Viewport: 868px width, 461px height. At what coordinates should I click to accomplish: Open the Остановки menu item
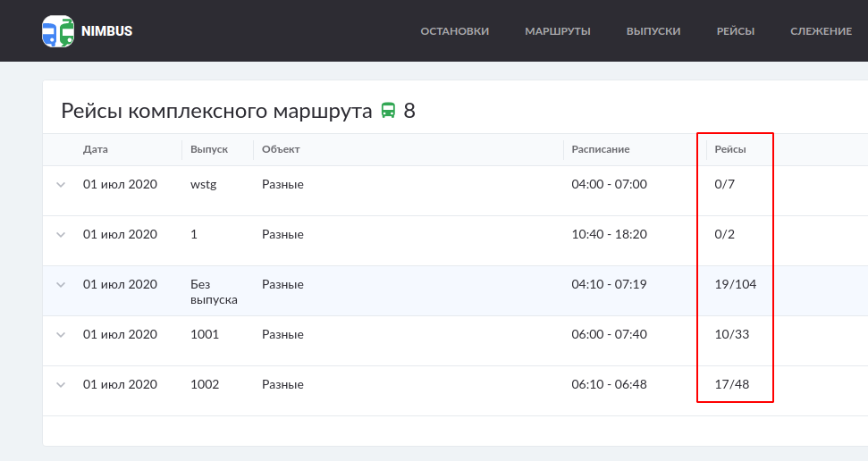pyautogui.click(x=454, y=31)
